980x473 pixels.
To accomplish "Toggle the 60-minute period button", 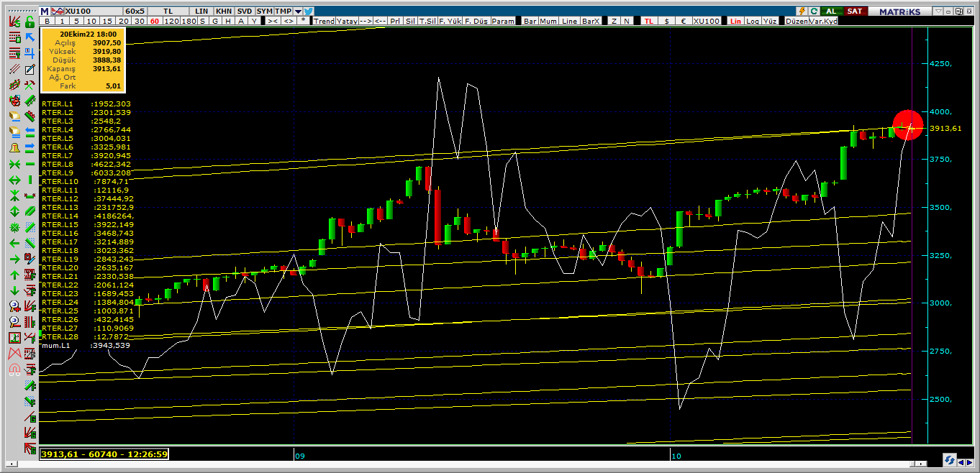I will coord(155,22).
